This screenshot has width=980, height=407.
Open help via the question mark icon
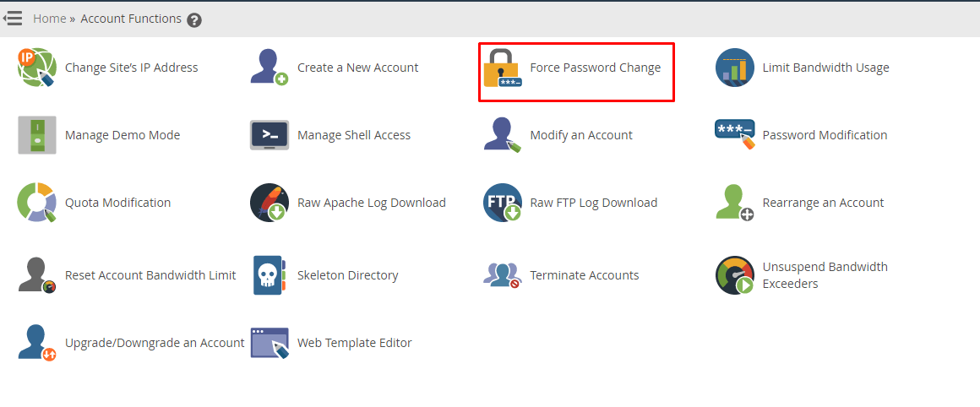click(x=194, y=20)
